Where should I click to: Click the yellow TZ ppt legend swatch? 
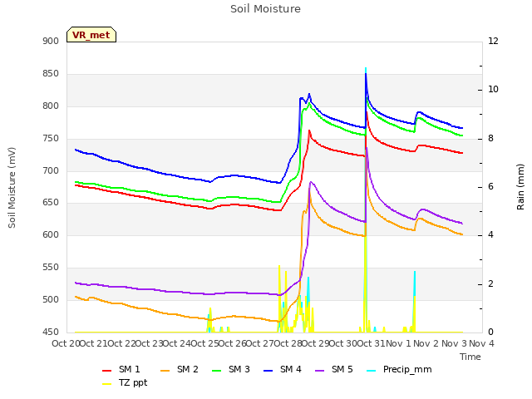(107, 384)
